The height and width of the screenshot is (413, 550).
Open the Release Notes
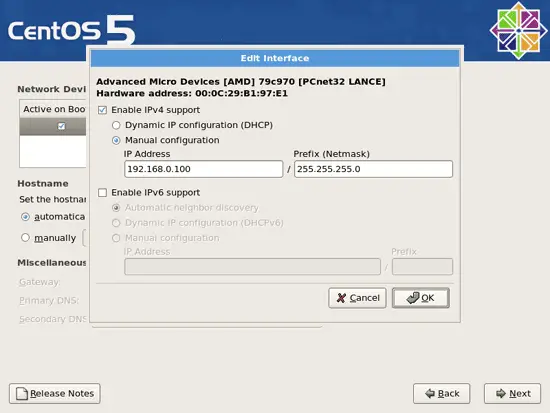point(55,393)
